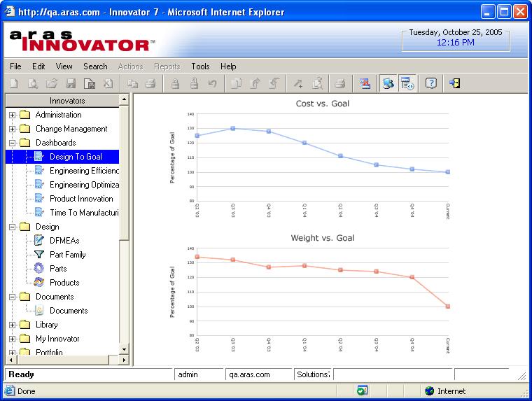Click the Search document toolbar icon
Viewport: 532px width, 401px height.
click(318, 83)
